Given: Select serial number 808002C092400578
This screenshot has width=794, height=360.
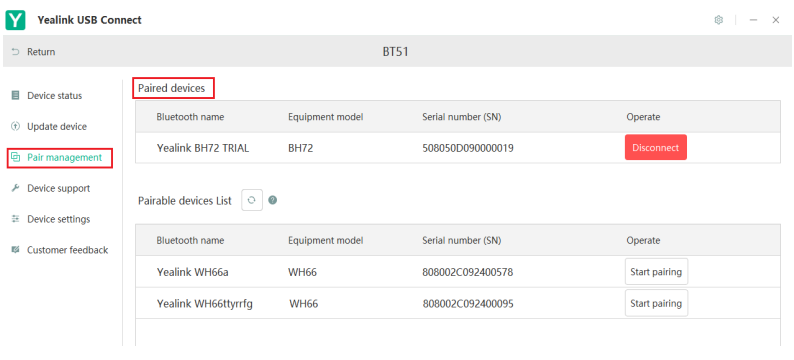Looking at the screenshot, I should click(468, 272).
